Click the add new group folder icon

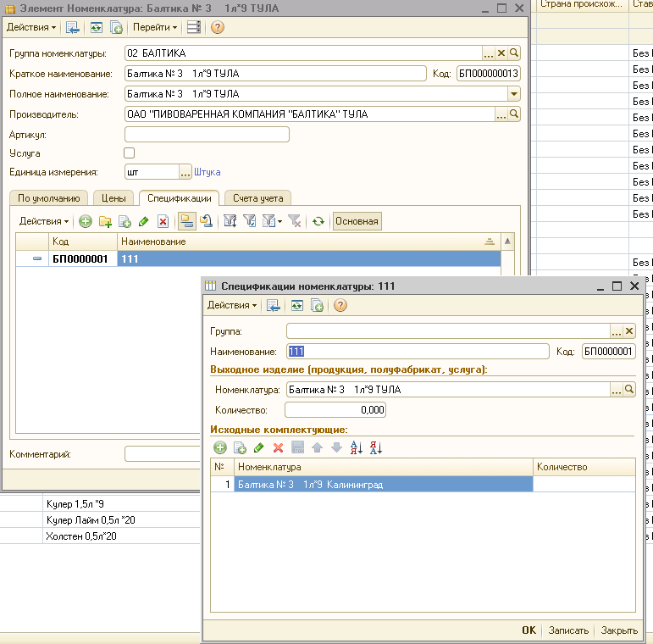coord(105,221)
